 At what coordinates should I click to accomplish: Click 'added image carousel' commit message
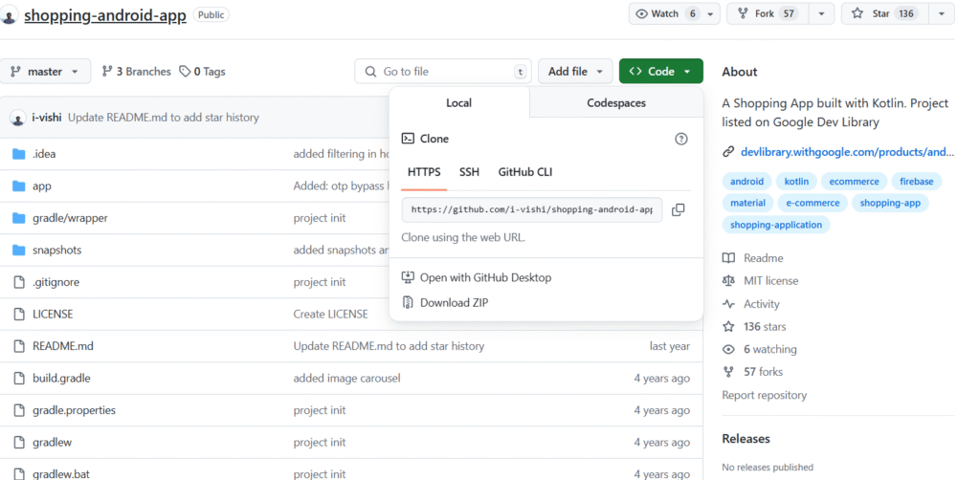pos(346,379)
